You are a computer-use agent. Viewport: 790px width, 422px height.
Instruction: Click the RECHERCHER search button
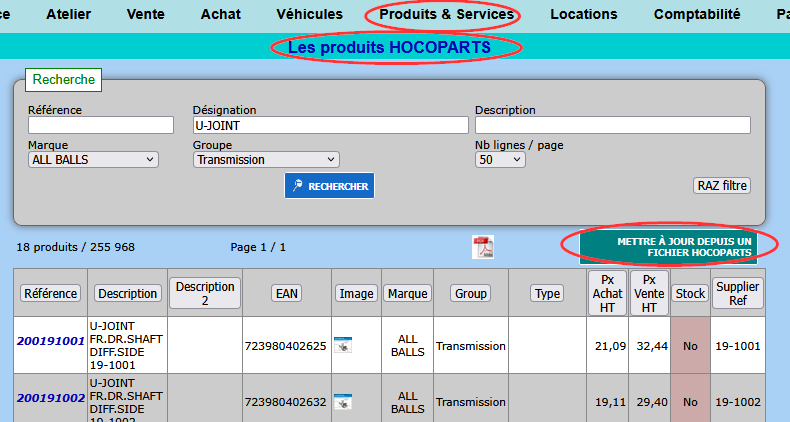coord(330,186)
